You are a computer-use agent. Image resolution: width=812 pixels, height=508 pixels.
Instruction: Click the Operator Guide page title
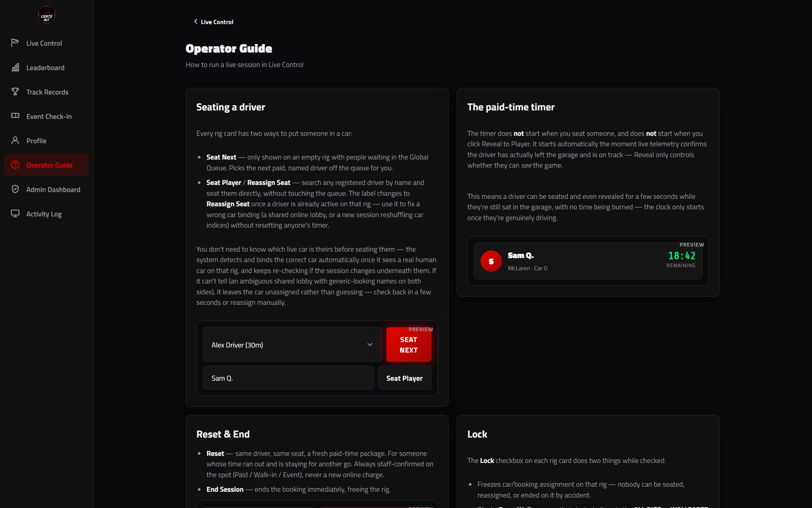(x=229, y=48)
